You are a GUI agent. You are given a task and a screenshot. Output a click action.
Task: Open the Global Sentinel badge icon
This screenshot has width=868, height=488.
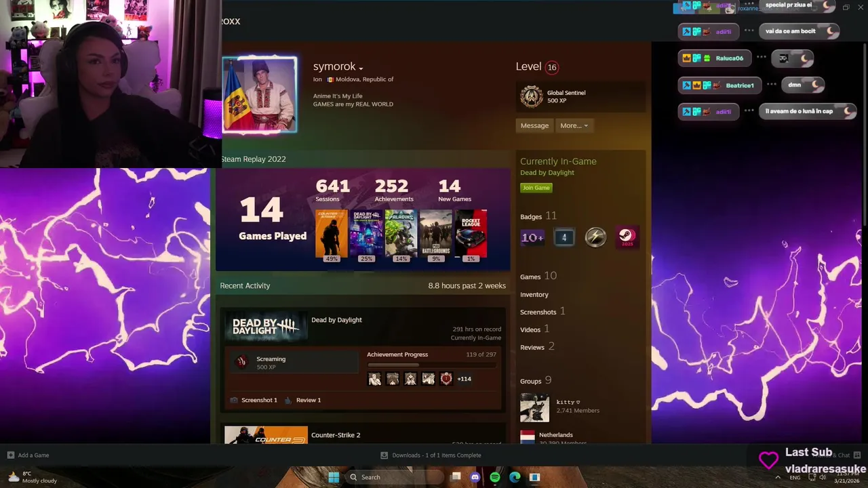532,96
